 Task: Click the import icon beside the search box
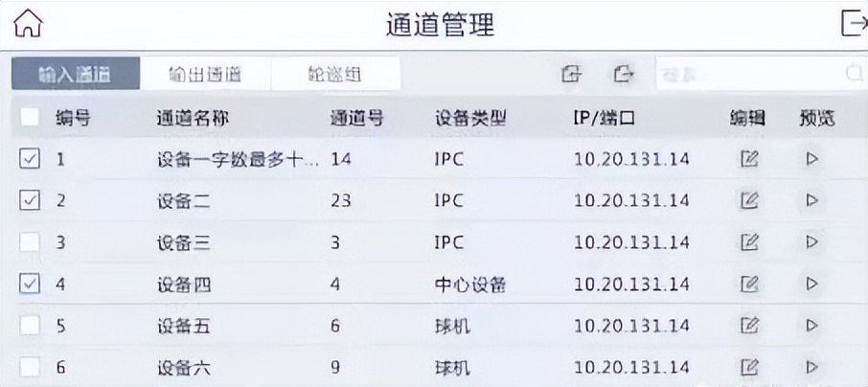[x=572, y=74]
